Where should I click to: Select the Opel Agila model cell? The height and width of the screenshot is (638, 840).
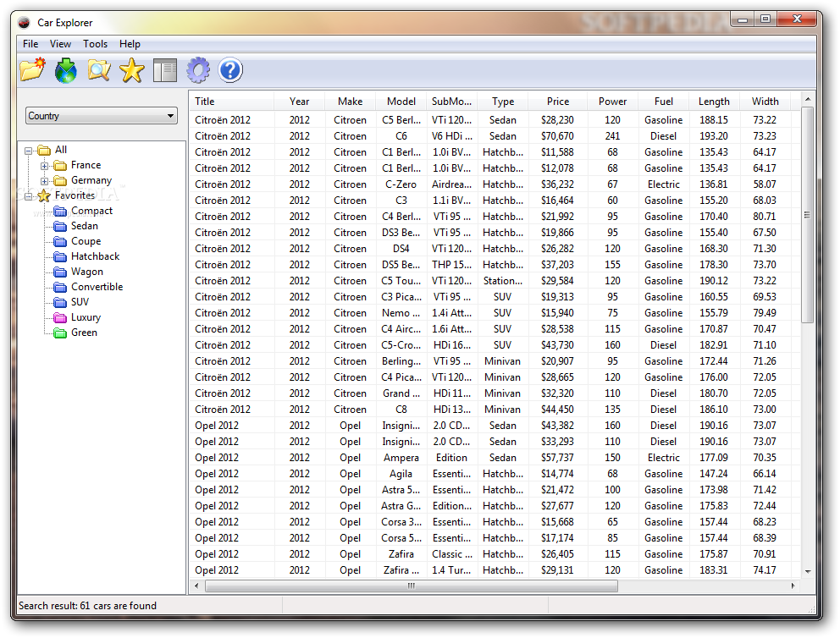pyautogui.click(x=401, y=474)
